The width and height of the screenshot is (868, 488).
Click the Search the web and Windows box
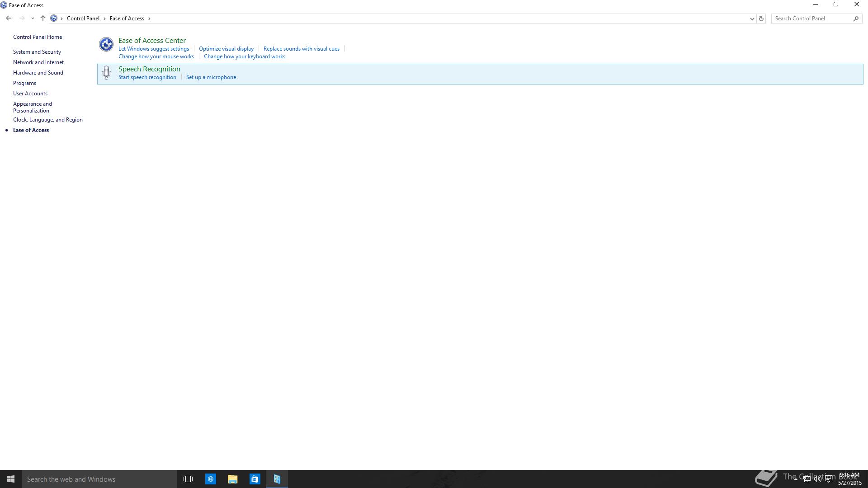point(99,479)
